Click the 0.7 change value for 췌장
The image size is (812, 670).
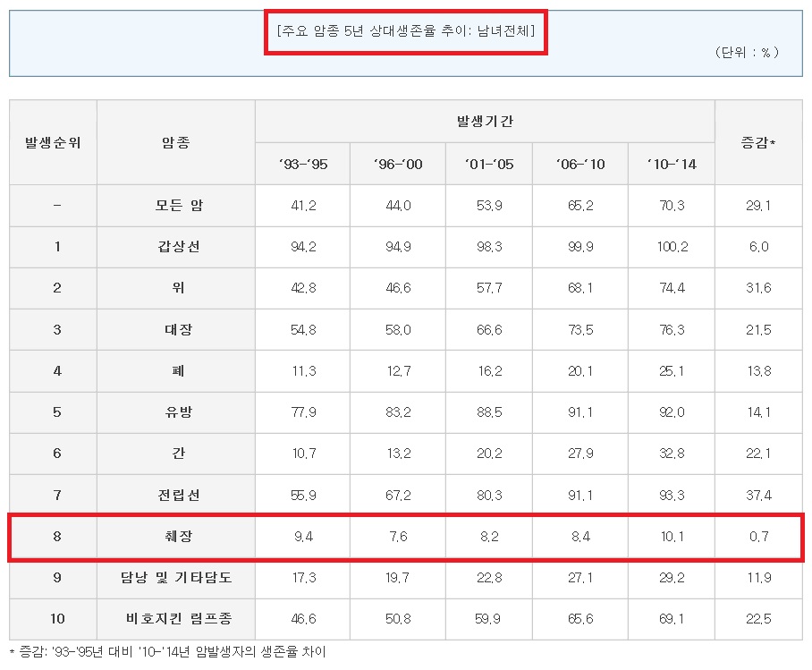coord(758,537)
